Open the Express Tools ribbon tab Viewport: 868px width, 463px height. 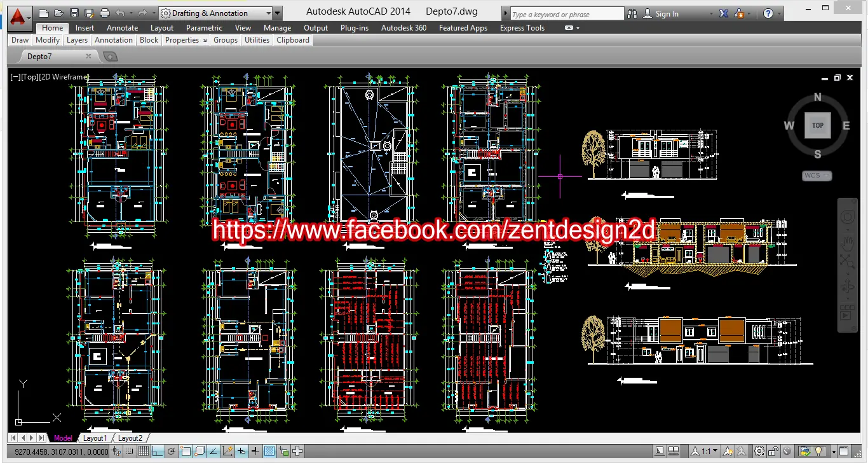point(522,28)
